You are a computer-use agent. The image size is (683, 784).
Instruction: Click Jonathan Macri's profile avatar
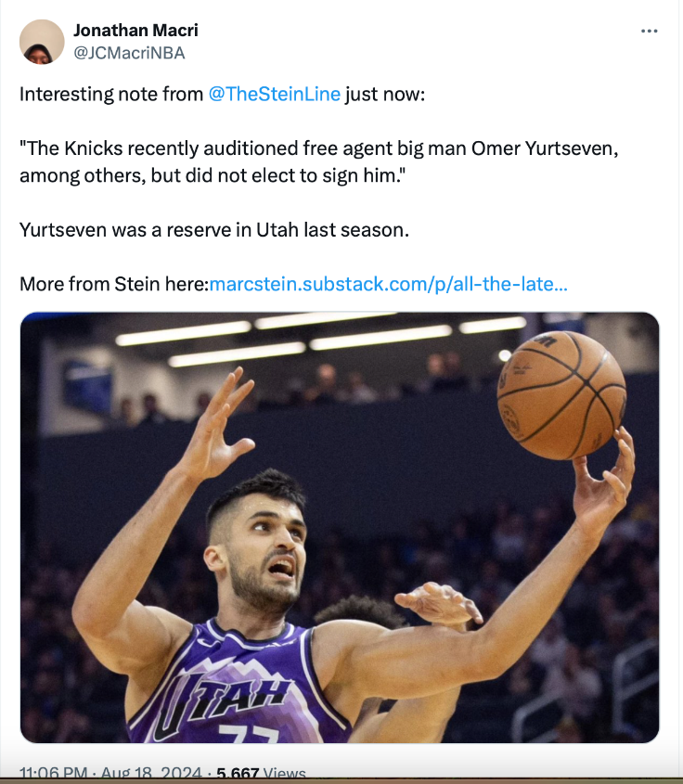[42, 42]
